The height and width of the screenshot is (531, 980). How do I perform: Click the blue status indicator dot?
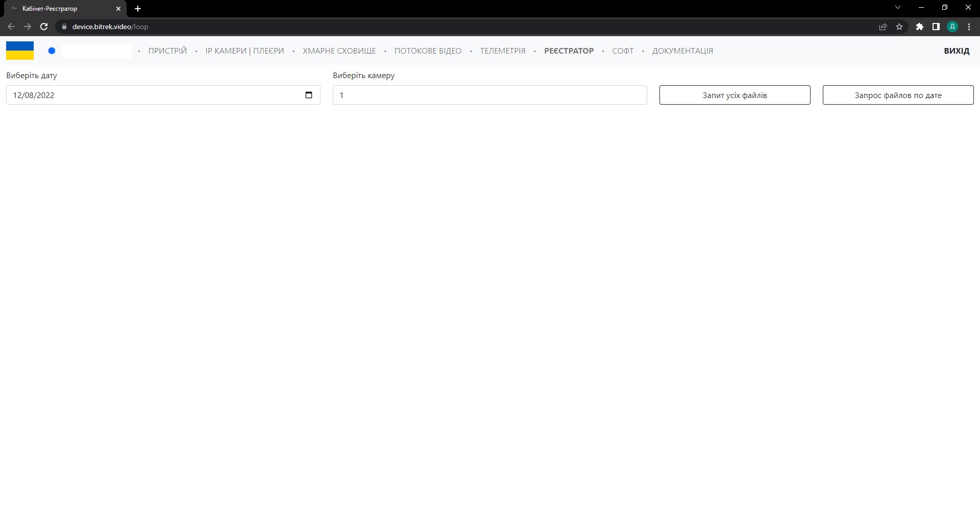52,51
